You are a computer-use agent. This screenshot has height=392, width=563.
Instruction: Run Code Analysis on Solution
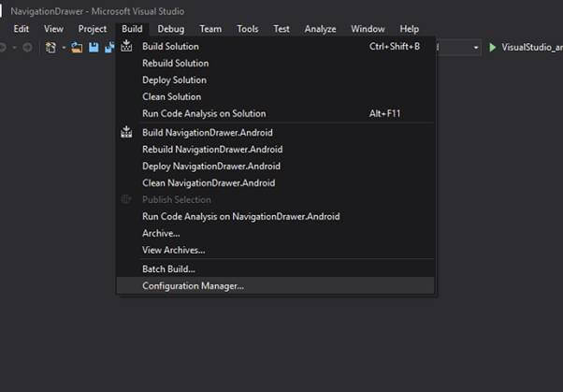275,113
